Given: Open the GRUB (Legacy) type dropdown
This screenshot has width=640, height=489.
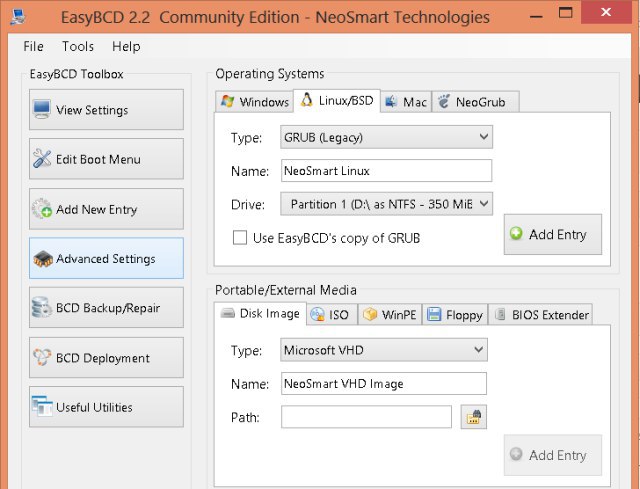Looking at the screenshot, I should pos(386,137).
